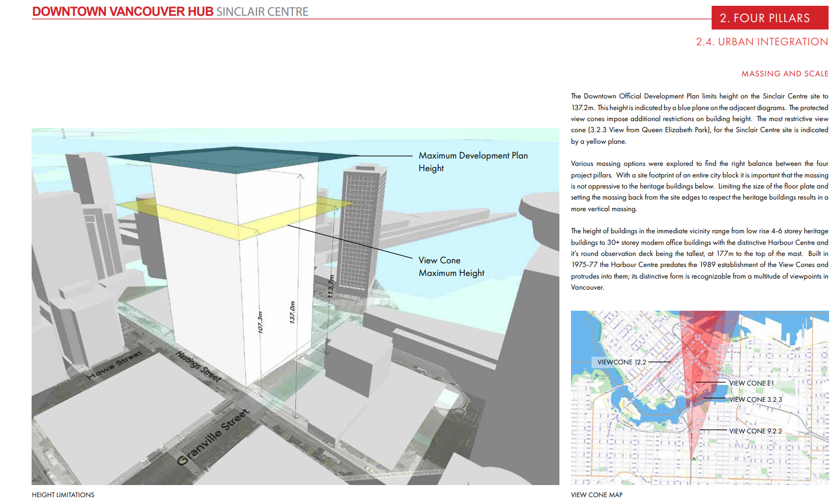837x504 pixels.
Task: Click the VIEW CONE E1 map label
Action: (x=751, y=383)
